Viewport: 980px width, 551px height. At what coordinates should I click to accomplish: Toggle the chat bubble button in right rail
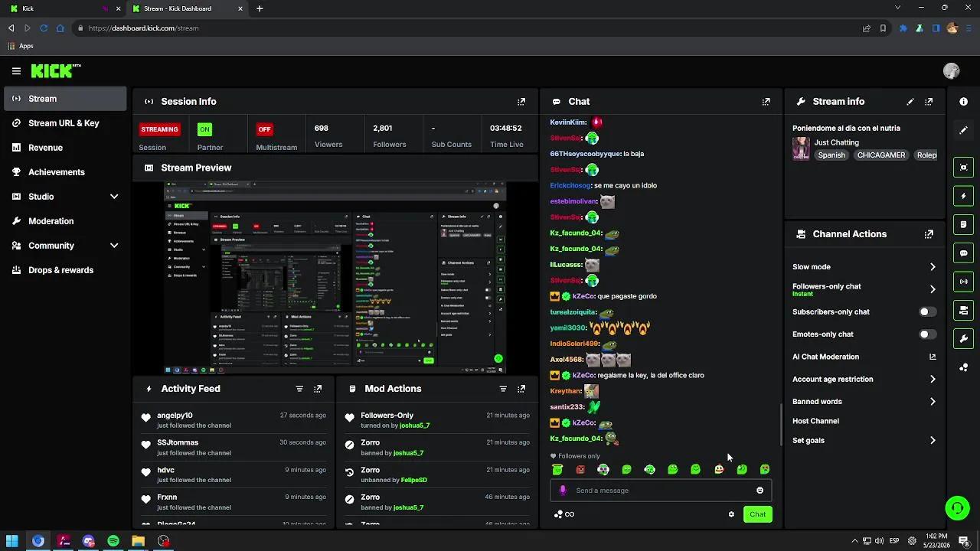point(963,253)
